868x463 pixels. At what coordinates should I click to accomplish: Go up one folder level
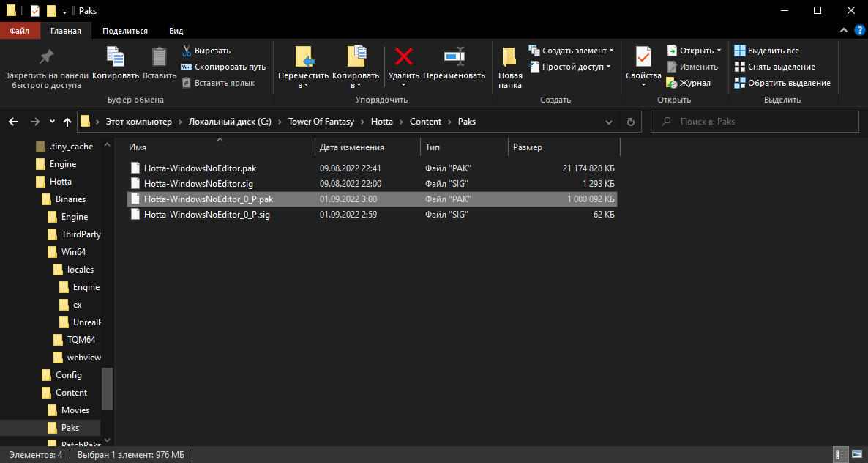tap(67, 122)
